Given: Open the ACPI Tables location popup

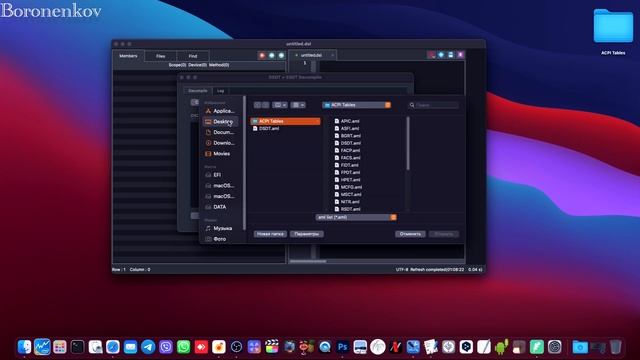Looking at the screenshot, I should (357, 105).
